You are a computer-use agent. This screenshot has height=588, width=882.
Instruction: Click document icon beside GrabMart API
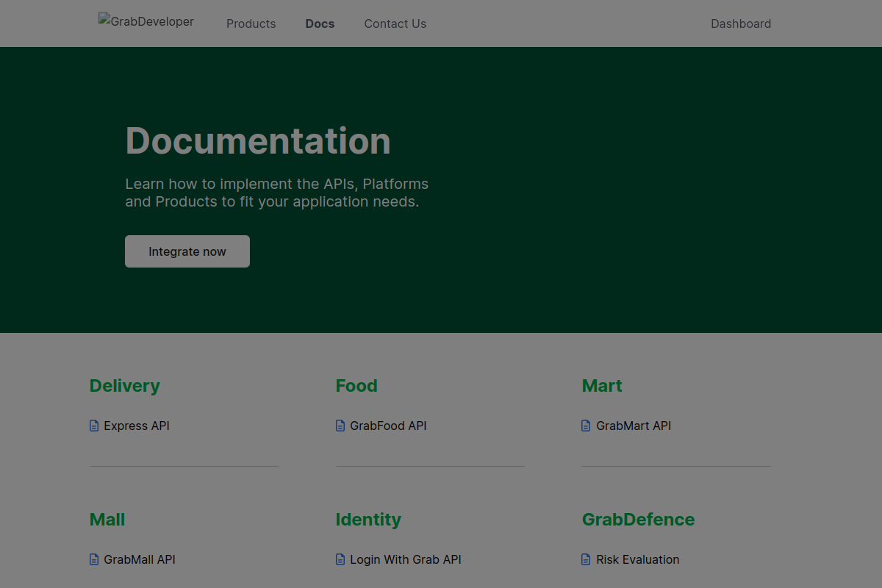point(586,426)
